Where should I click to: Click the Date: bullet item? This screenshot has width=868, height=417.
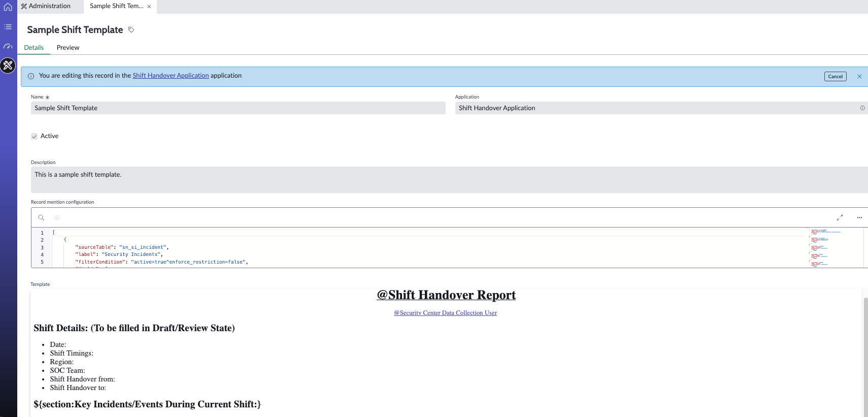tap(58, 345)
